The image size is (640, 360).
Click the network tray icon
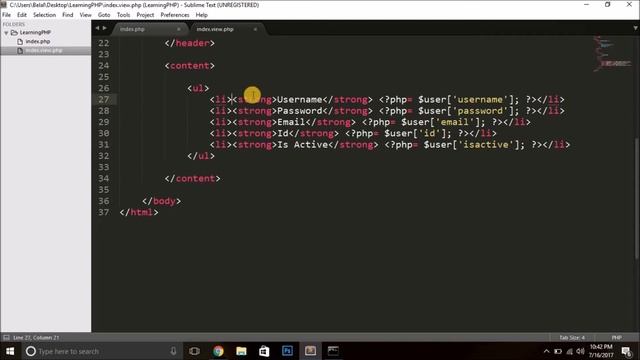570,351
